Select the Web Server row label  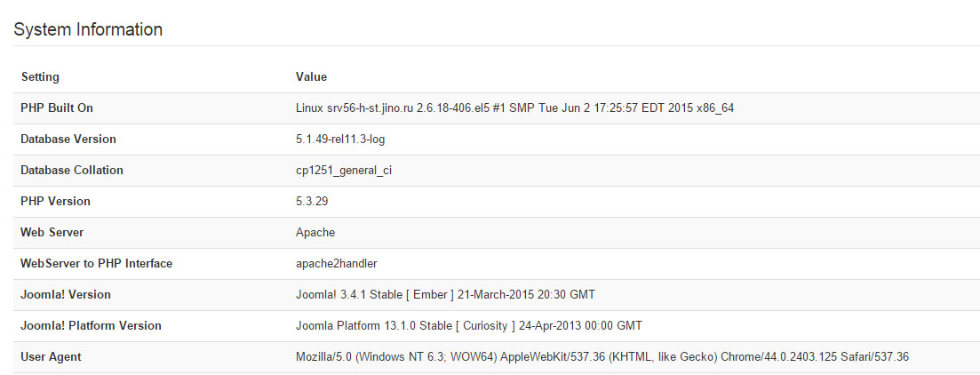click(52, 233)
